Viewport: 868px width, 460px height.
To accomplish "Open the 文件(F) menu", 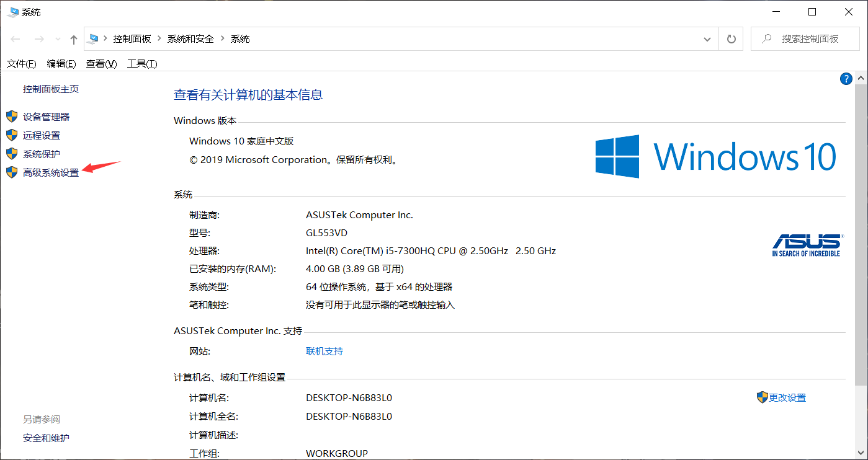I will tap(22, 64).
